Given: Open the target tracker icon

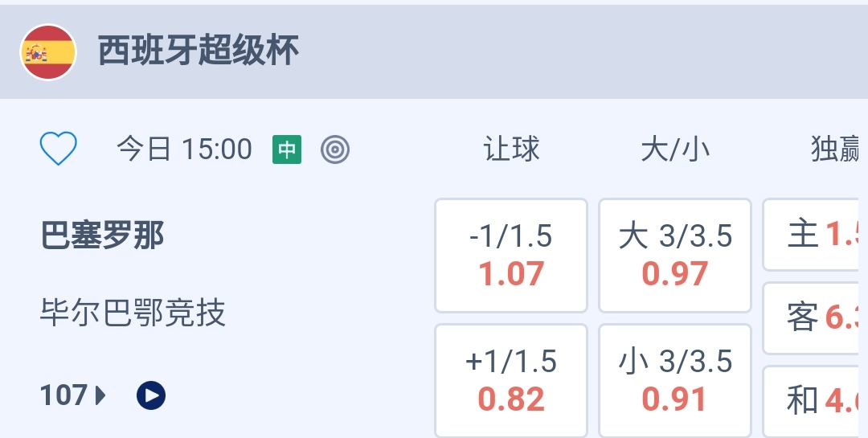Looking at the screenshot, I should point(334,149).
